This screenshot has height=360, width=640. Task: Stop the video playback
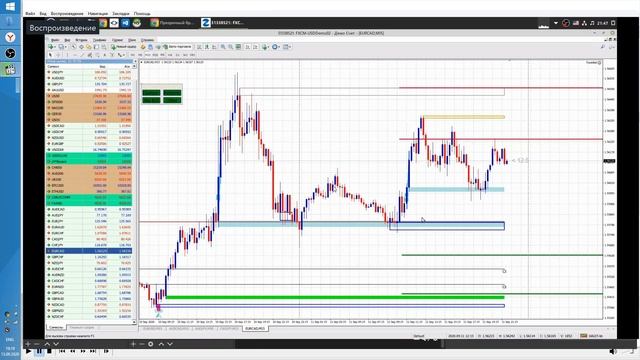49,351
